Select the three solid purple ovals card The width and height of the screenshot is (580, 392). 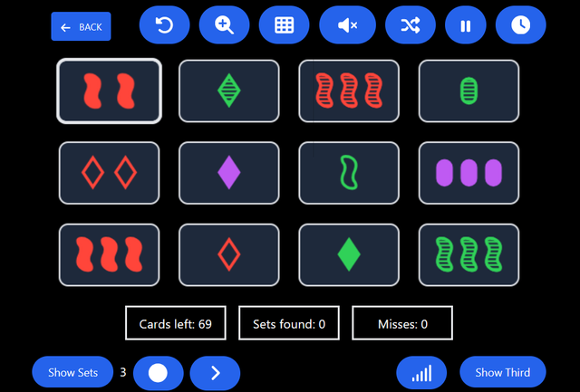point(469,173)
